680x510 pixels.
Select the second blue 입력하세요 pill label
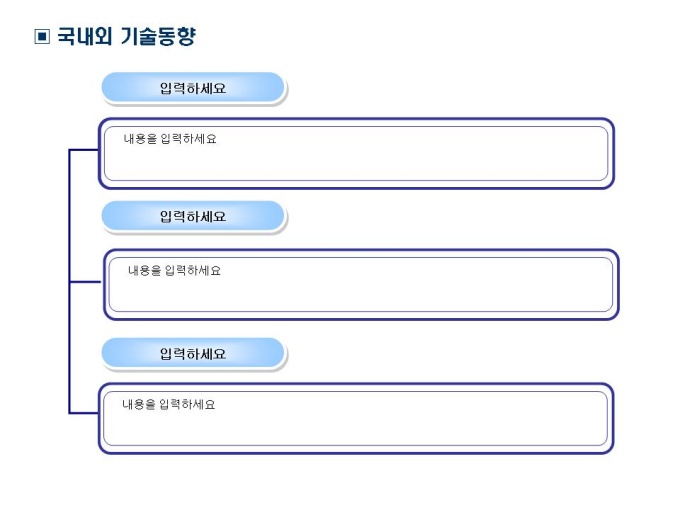tap(193, 216)
